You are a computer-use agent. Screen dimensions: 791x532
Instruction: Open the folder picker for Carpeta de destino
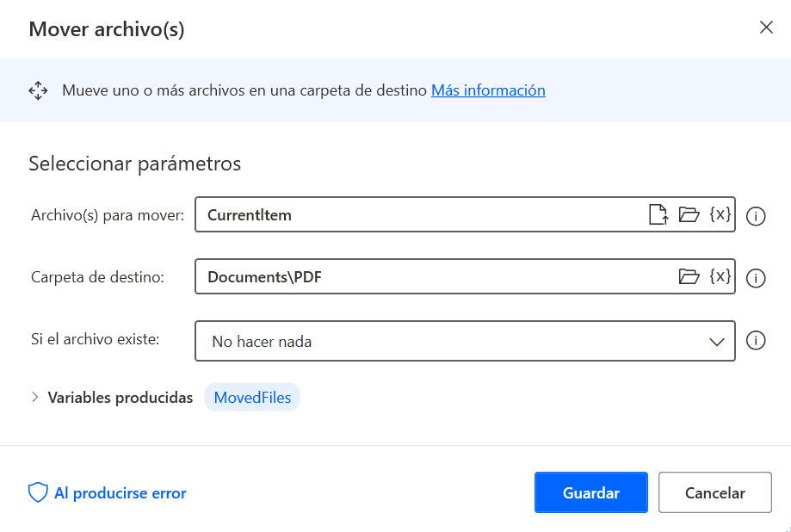point(689,276)
